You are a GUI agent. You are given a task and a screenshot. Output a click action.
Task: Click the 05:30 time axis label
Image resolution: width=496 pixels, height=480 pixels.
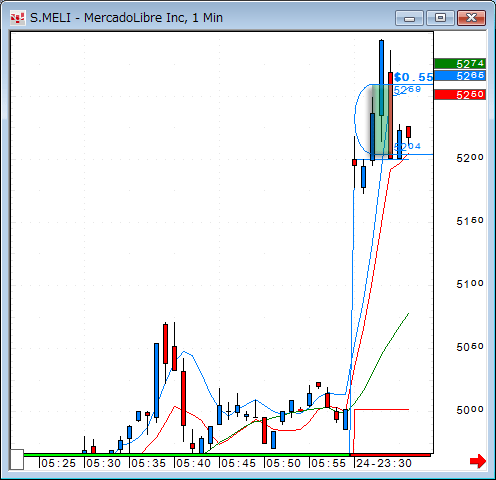[103, 463]
